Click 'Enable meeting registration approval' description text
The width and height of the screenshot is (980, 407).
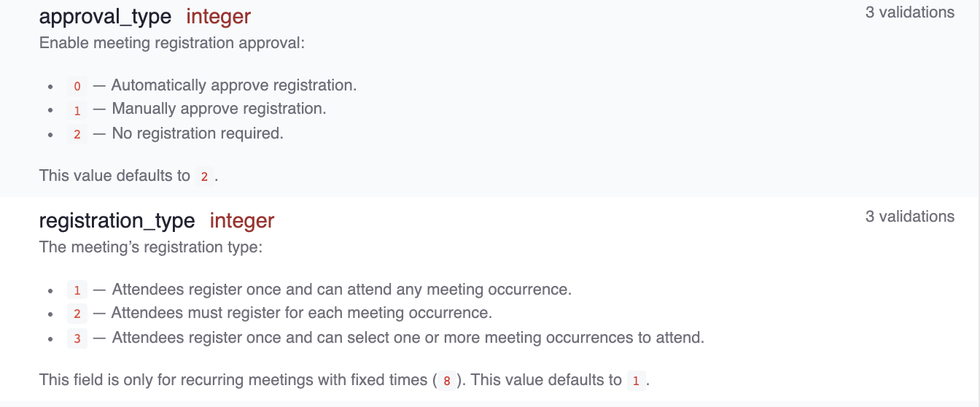click(172, 43)
